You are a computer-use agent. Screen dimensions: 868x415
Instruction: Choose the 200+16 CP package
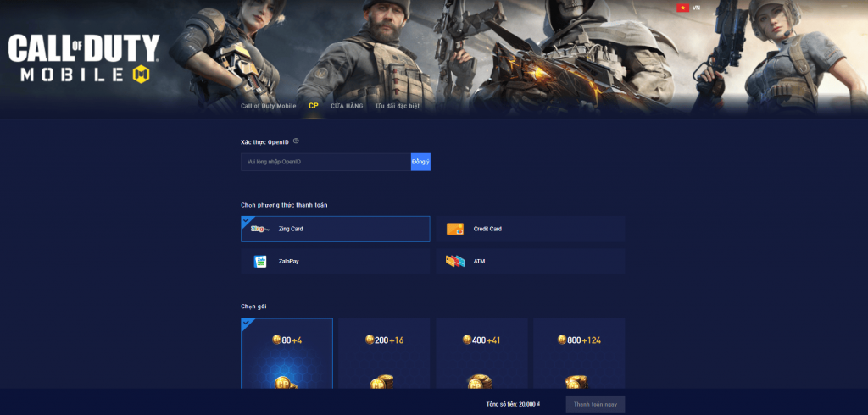click(384, 353)
